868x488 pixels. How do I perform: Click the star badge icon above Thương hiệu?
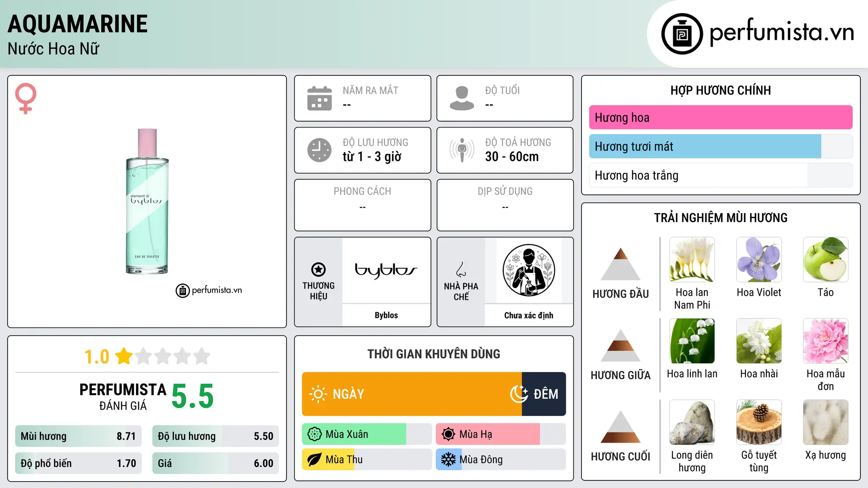click(318, 269)
